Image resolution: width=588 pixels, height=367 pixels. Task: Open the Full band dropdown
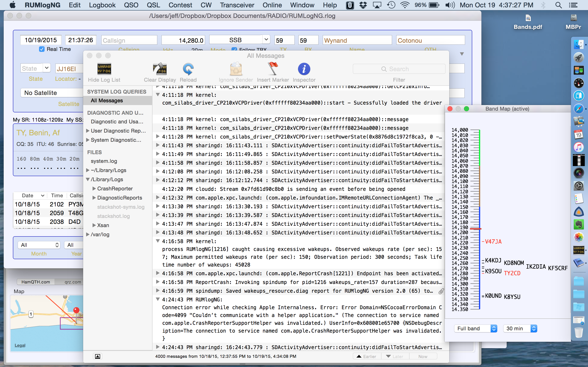475,328
